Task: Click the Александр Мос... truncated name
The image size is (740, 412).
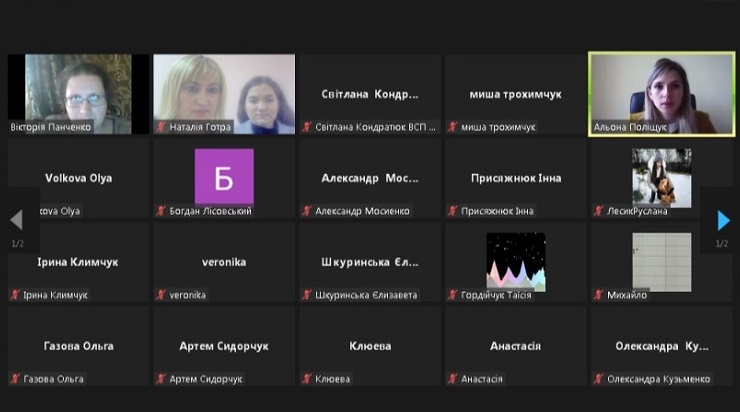Action: (x=370, y=178)
